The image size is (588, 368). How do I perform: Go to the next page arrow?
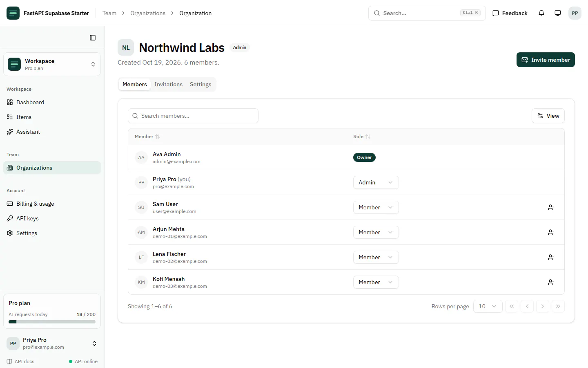coord(543,306)
